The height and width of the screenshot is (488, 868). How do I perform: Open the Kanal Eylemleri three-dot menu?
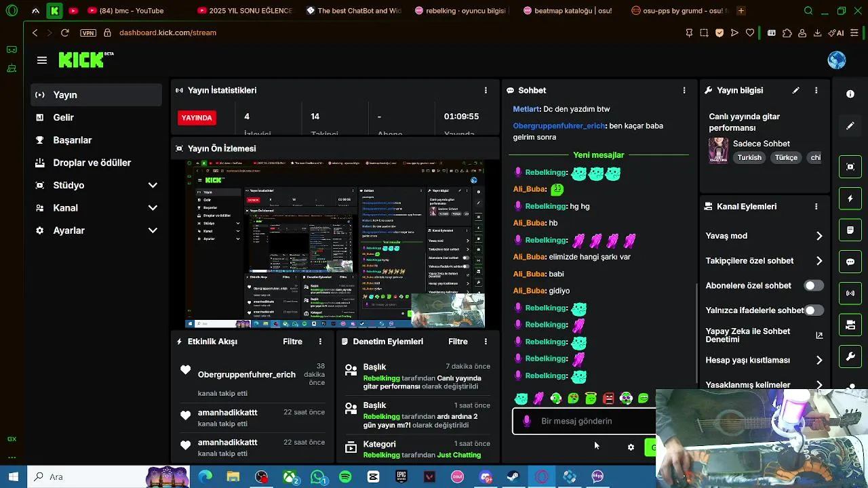[x=816, y=207]
